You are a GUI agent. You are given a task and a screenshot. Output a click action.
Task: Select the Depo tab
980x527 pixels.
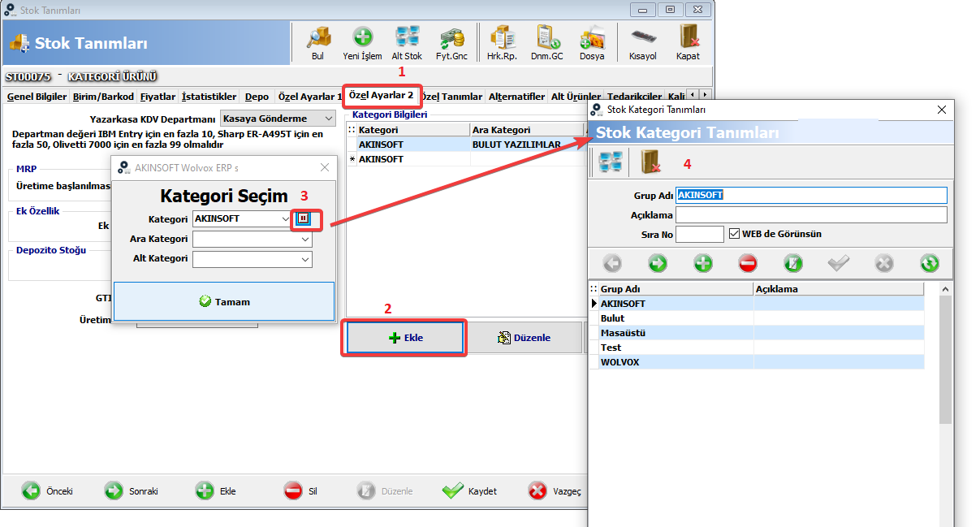pos(257,97)
